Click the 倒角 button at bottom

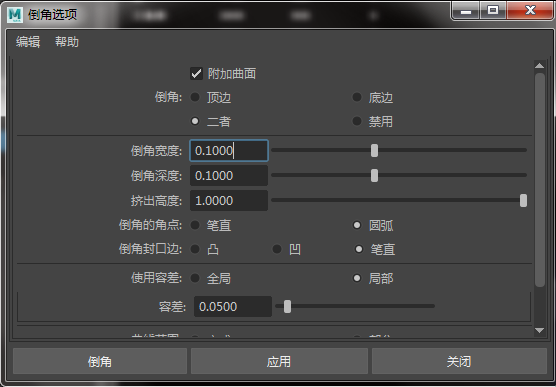point(100,361)
